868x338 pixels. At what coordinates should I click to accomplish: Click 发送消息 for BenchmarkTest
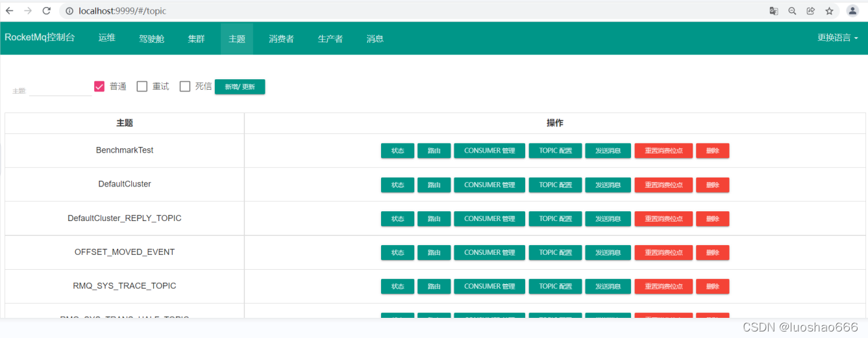608,151
